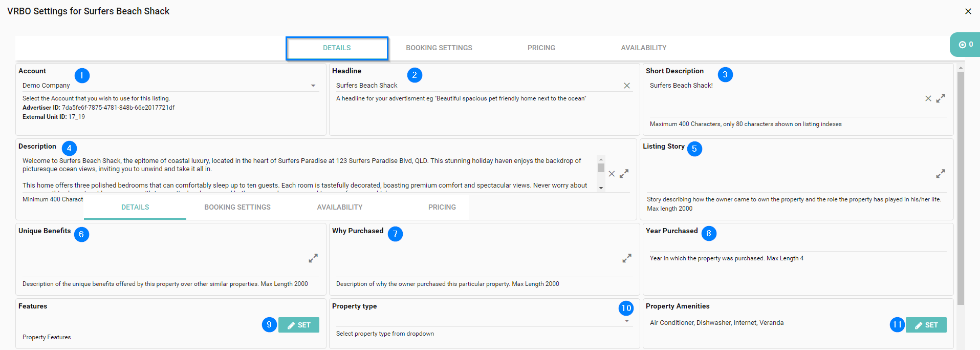Expand the Unique Benefits editor
This screenshot has width=980, height=350.
pos(313,258)
